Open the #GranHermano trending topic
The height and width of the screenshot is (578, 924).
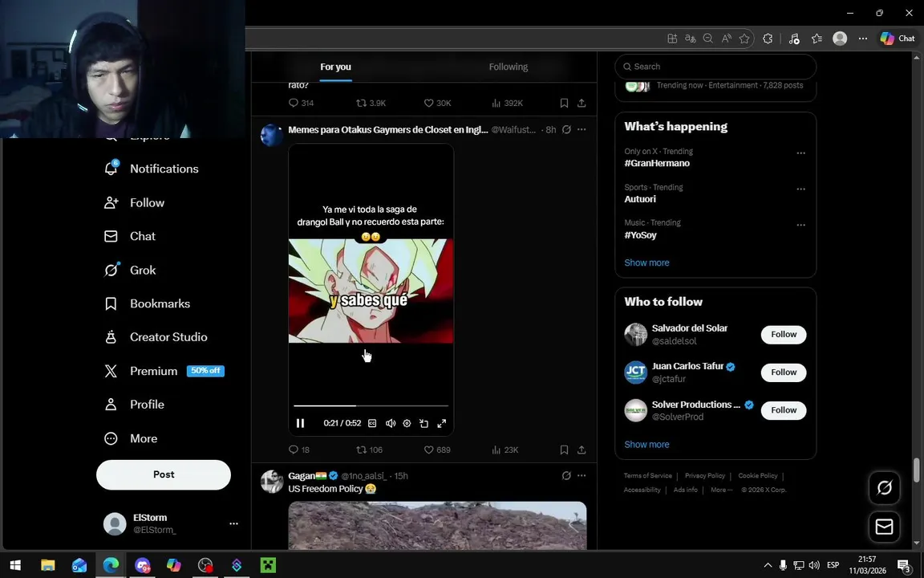[657, 164]
